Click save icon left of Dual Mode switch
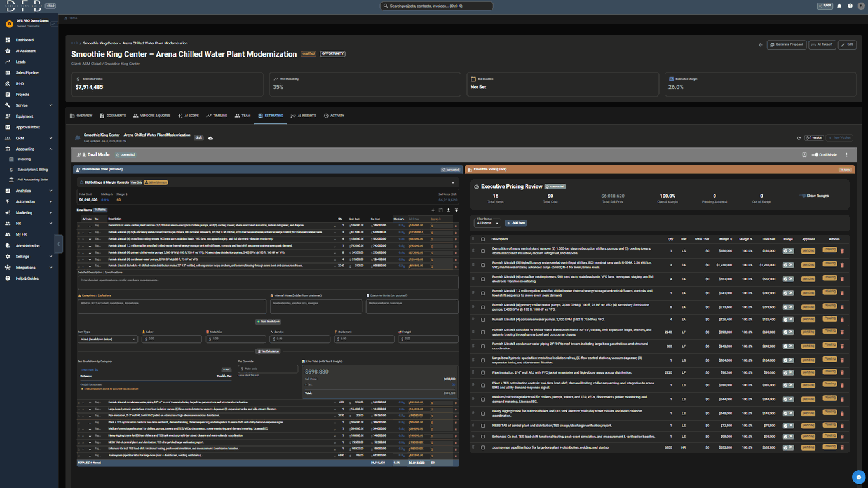 pyautogui.click(x=804, y=155)
